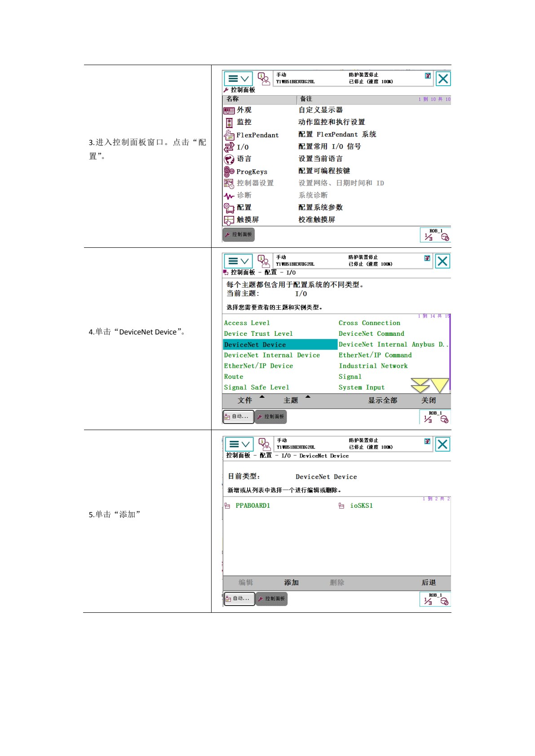535x756 pixels.
Task: Click yellow double-down scroll arrow
Action: coord(420,386)
